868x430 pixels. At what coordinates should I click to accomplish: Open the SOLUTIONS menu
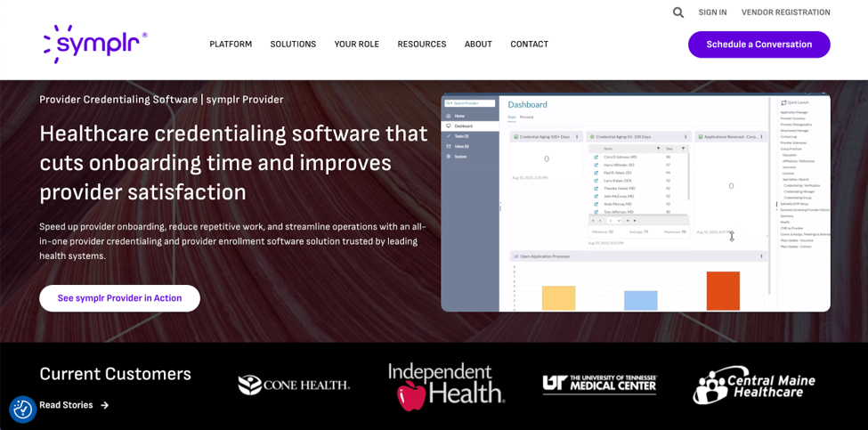(293, 45)
